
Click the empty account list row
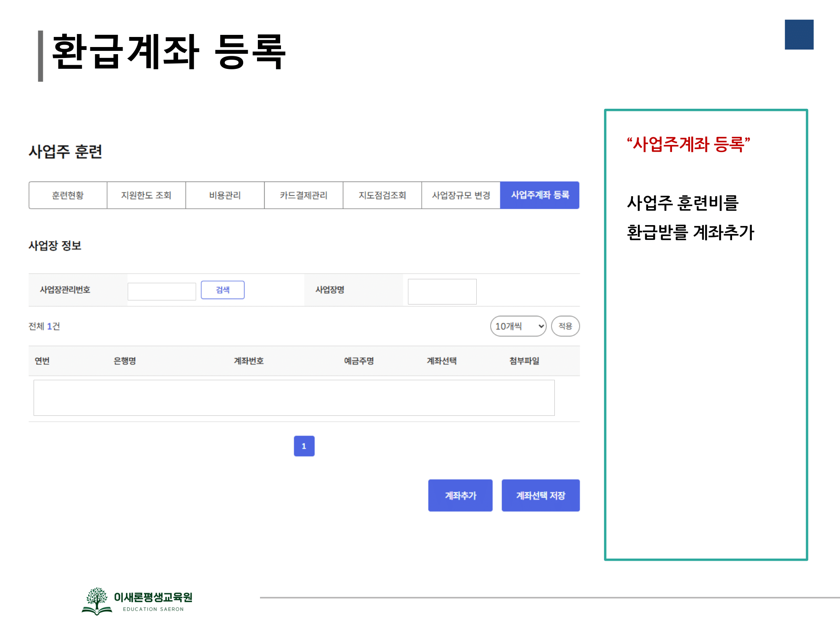click(x=294, y=398)
